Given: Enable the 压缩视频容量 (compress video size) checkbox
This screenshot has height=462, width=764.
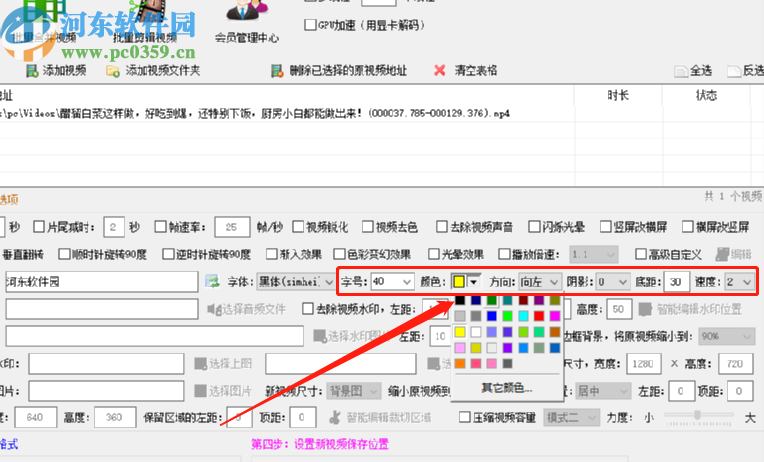Looking at the screenshot, I should [x=465, y=417].
